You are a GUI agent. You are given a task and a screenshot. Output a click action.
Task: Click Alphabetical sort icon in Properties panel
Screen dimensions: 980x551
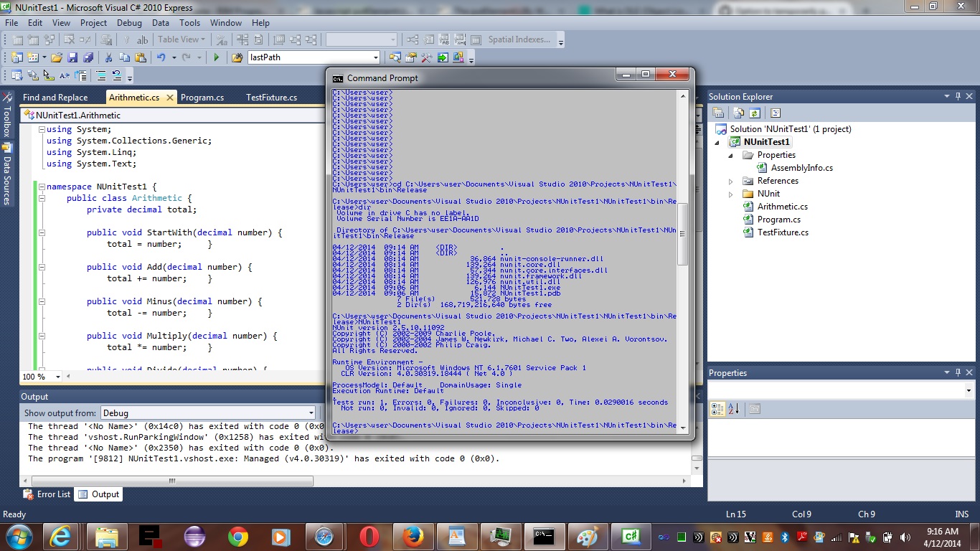[734, 409]
